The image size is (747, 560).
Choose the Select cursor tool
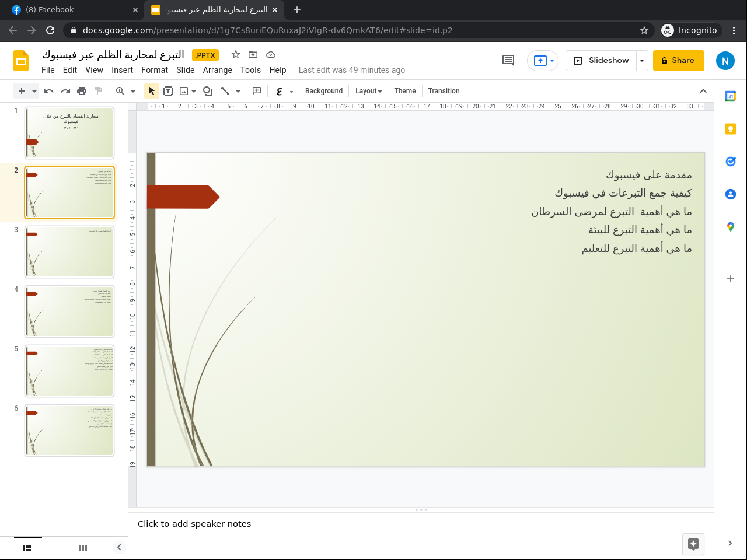click(152, 91)
